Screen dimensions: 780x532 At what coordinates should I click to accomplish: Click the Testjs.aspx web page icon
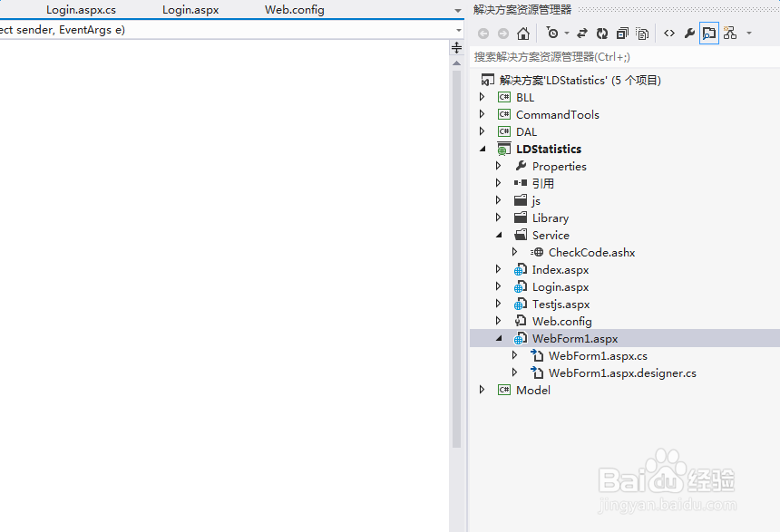[521, 304]
